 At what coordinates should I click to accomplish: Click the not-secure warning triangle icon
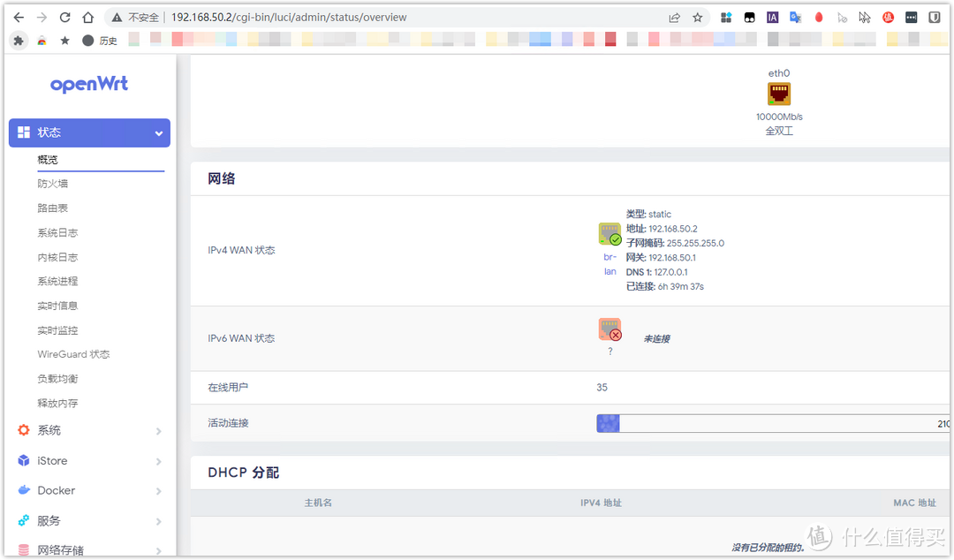(117, 18)
